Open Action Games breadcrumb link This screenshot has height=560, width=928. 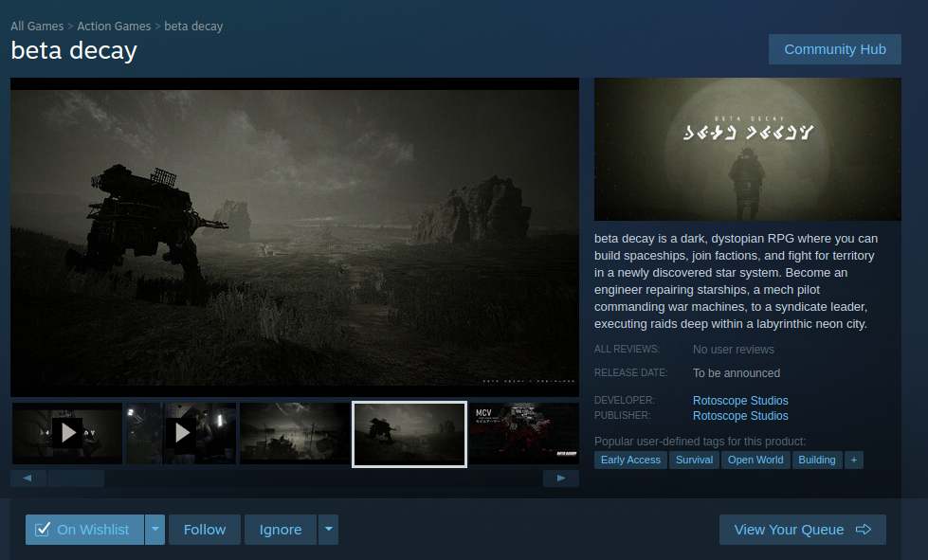[x=114, y=26]
